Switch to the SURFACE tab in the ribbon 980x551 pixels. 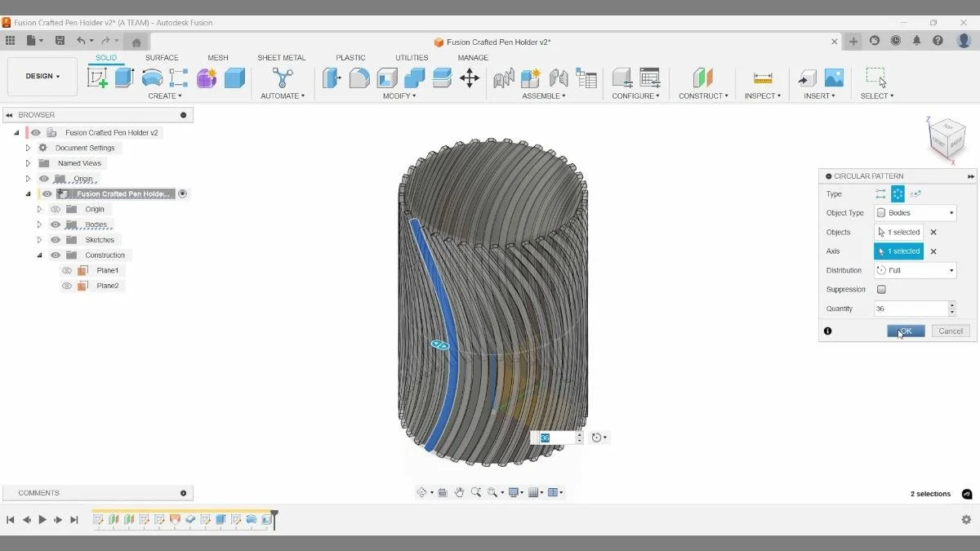(162, 57)
